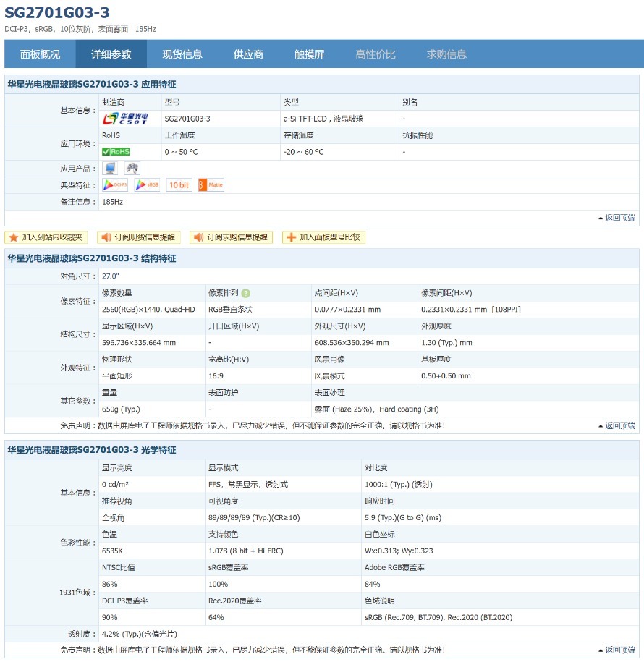This screenshot has height=662, width=644.
Task: Click the DCI-P3 coverage value 90%
Action: click(109, 617)
